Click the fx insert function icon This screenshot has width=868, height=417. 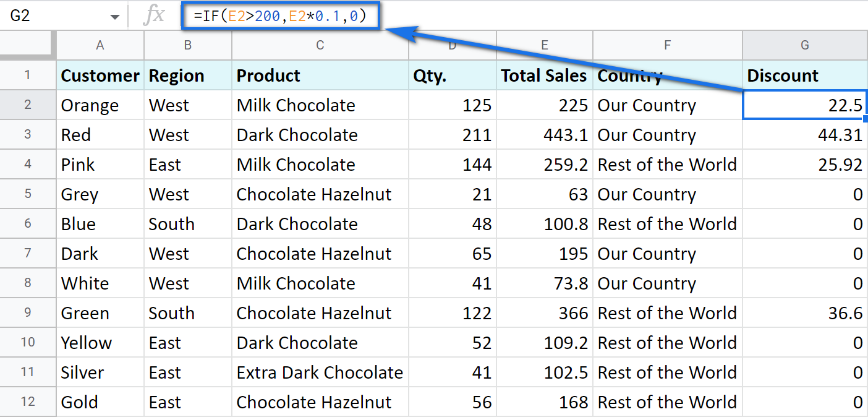coord(155,15)
